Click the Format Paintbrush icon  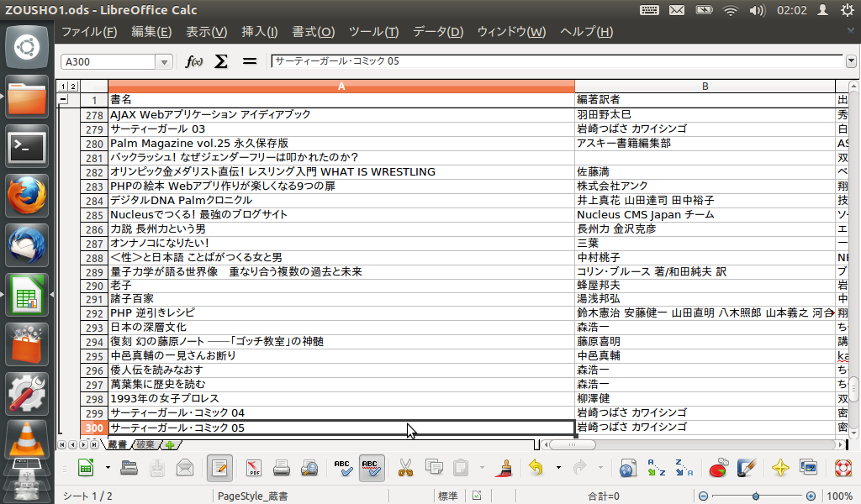504,468
